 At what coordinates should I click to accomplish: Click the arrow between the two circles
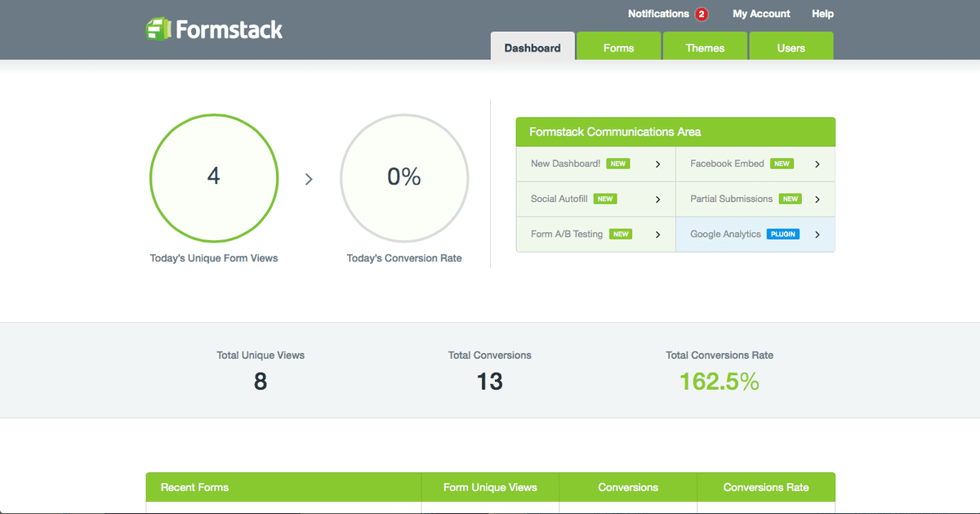[309, 179]
